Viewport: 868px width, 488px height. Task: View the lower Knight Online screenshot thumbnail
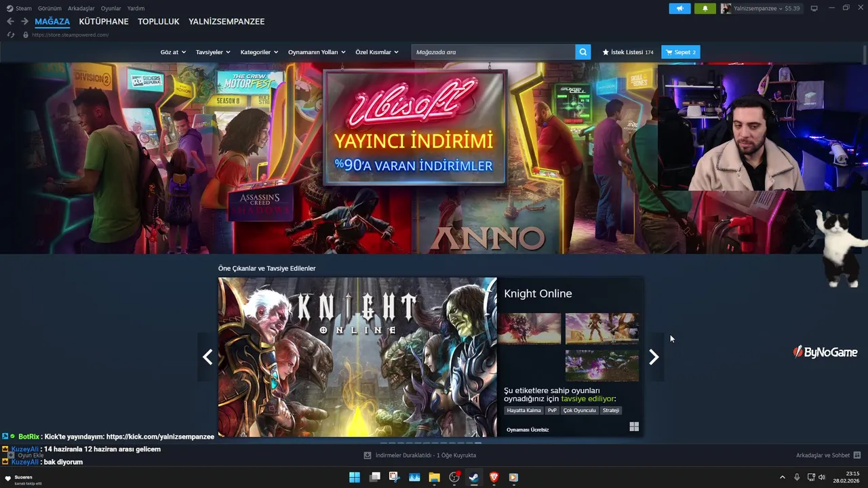(x=602, y=365)
